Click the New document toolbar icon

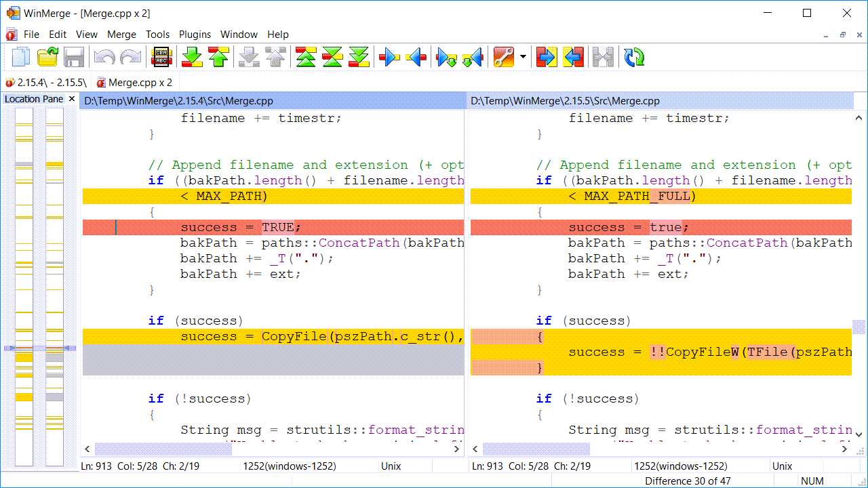tap(22, 57)
